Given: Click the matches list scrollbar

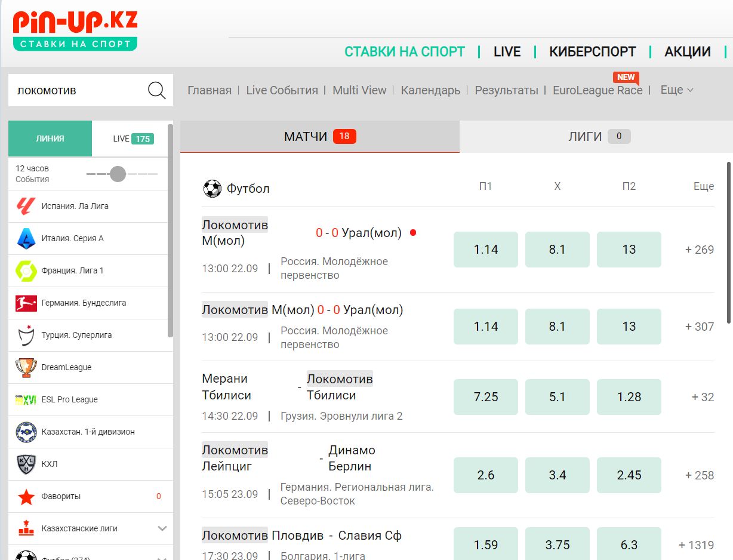Looking at the screenshot, I should [x=729, y=242].
